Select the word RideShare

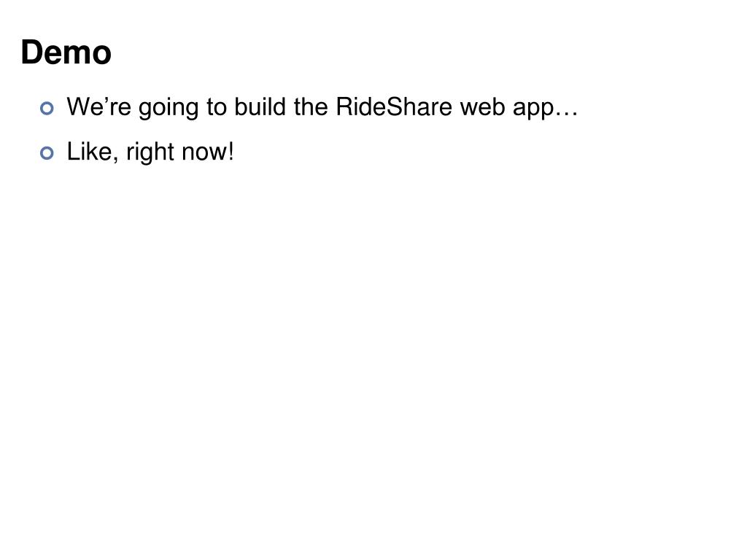(394, 106)
